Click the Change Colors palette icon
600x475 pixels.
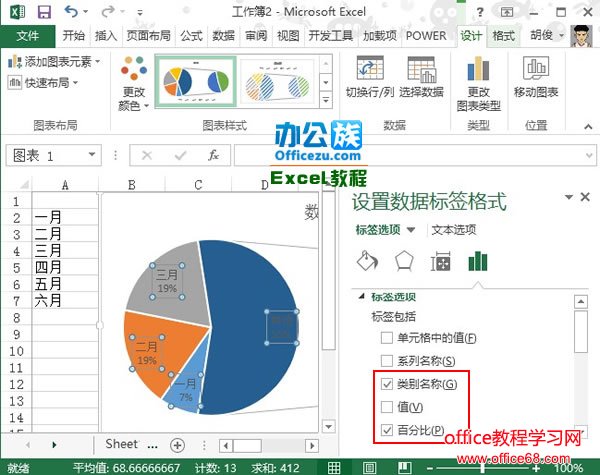coord(134,68)
